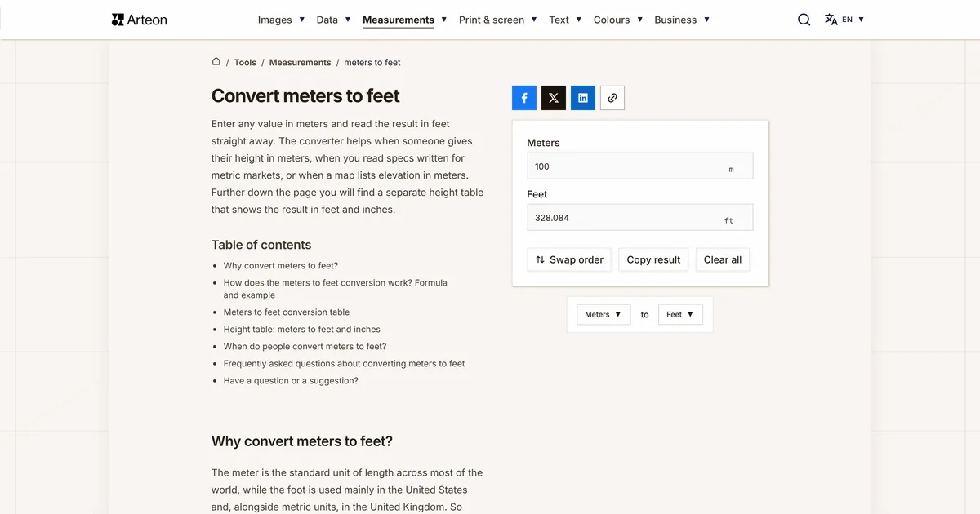Viewport: 980px width, 514px height.
Task: Jump to 'Meters to feet conversion table'
Action: coord(287,312)
